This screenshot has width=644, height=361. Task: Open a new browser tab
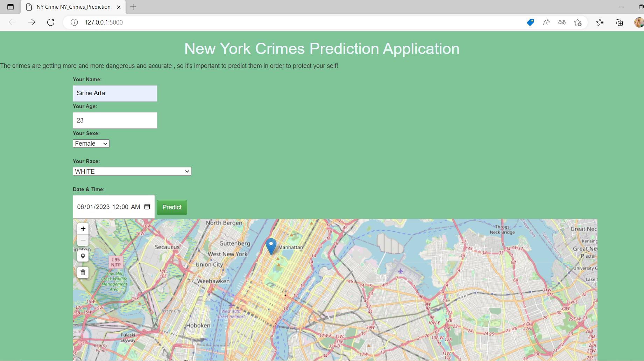pos(133,7)
